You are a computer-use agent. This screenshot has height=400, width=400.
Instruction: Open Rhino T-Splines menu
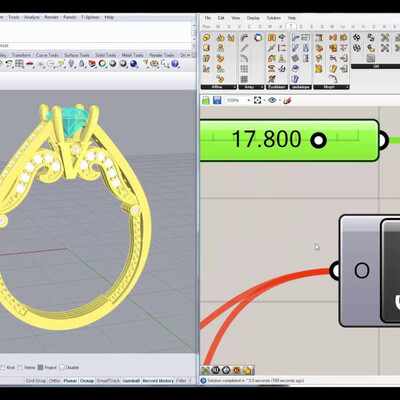tap(90, 17)
